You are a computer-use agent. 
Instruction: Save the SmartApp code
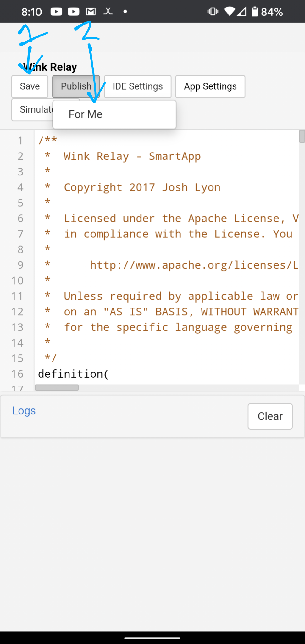(x=30, y=86)
